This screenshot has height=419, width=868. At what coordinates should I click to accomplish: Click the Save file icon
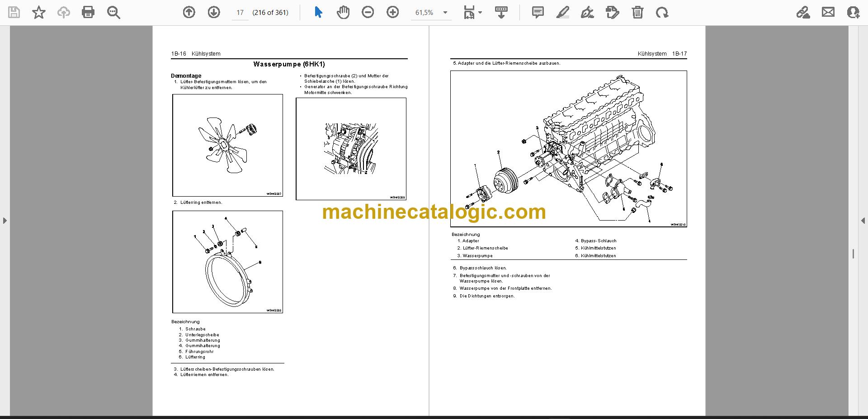tap(14, 12)
